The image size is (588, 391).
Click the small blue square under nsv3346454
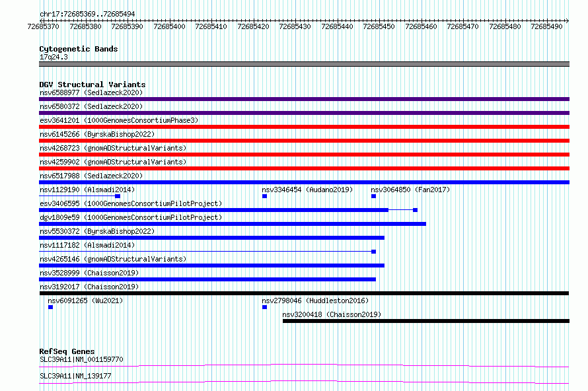click(x=264, y=196)
